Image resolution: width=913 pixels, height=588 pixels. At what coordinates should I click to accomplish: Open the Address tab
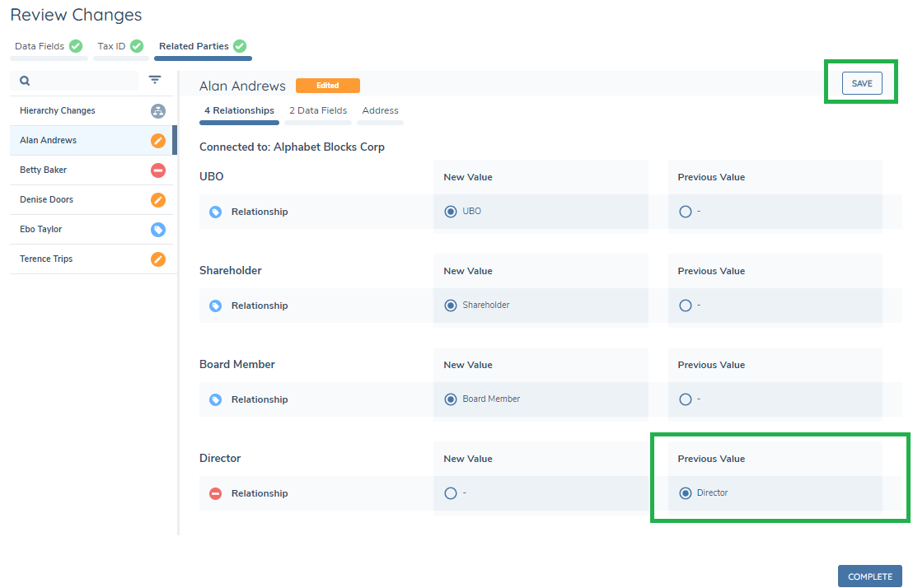(x=380, y=110)
